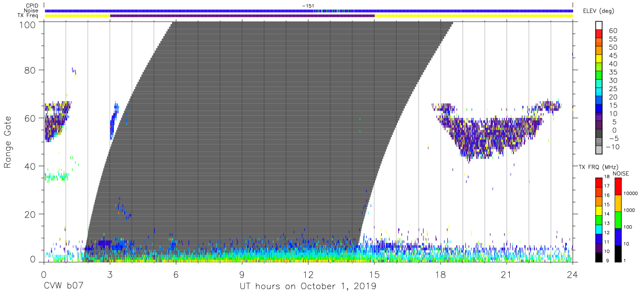644x297 pixels.
Task: Select the CVW b07 radar label
Action: [62, 287]
